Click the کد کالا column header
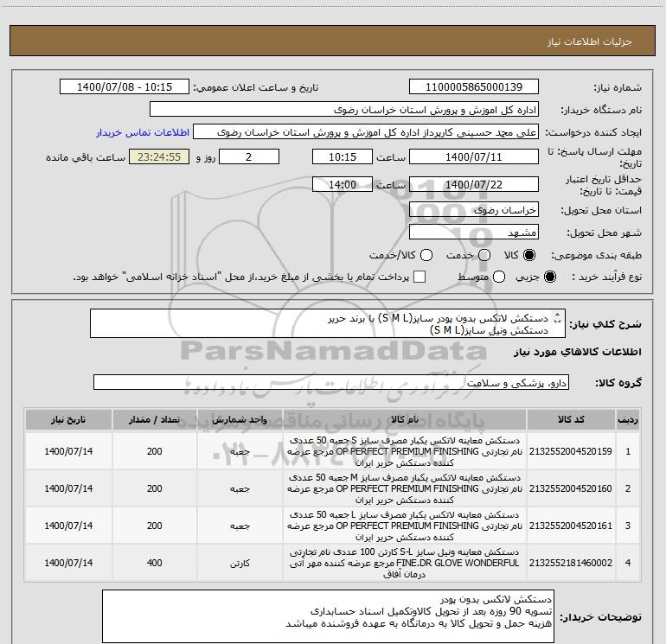Image resolution: width=666 pixels, height=644 pixels. click(571, 420)
